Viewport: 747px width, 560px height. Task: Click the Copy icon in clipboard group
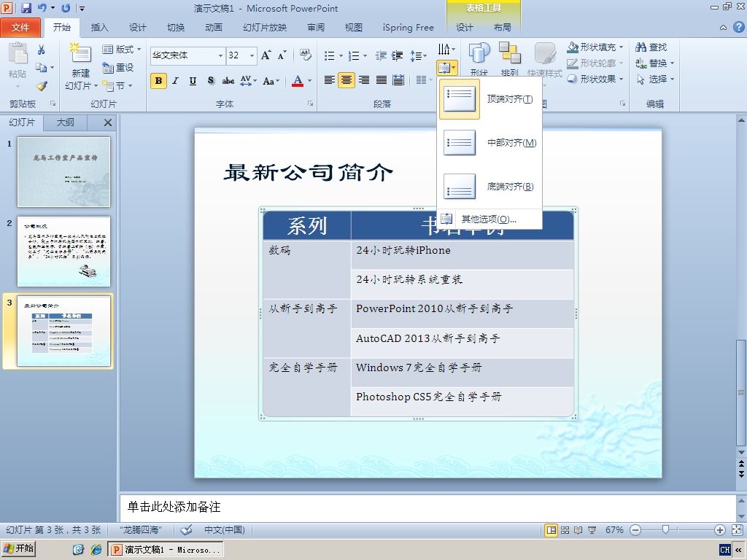tap(42, 68)
